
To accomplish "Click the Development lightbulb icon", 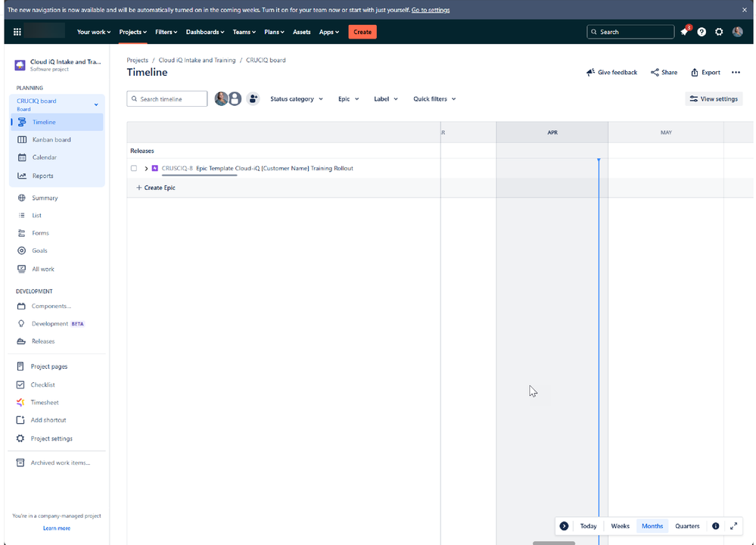I will [x=21, y=324].
